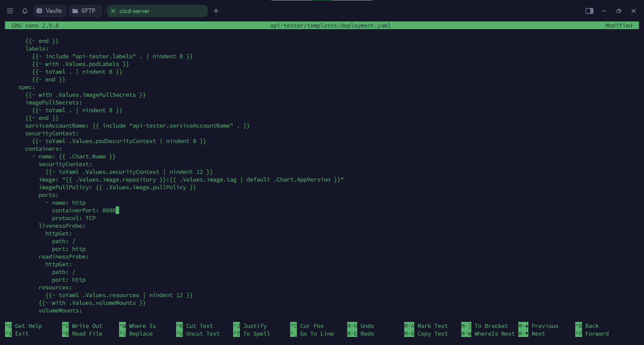Click 'To Bracket' shortcut hint
This screenshot has height=345, width=644.
pos(485,326)
